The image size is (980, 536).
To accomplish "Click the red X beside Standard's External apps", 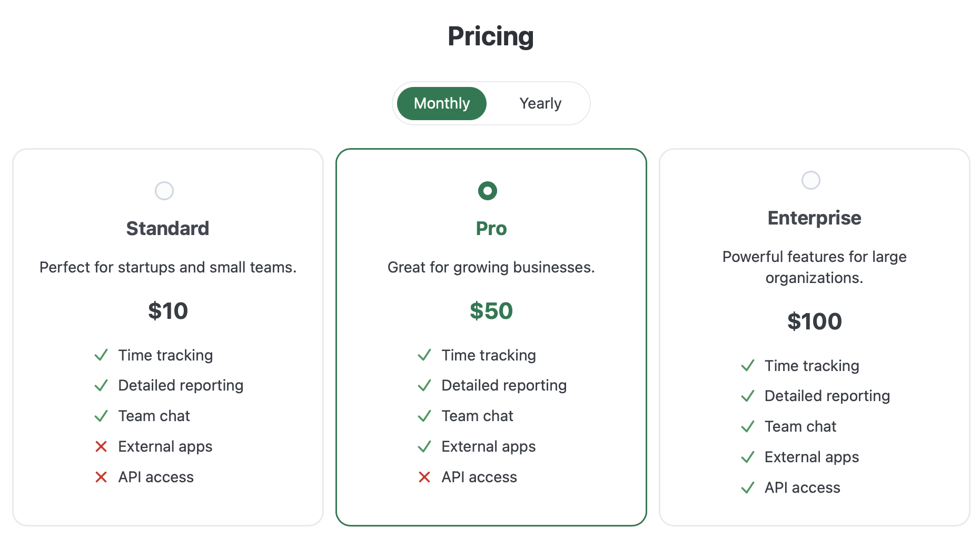I will 101,446.
